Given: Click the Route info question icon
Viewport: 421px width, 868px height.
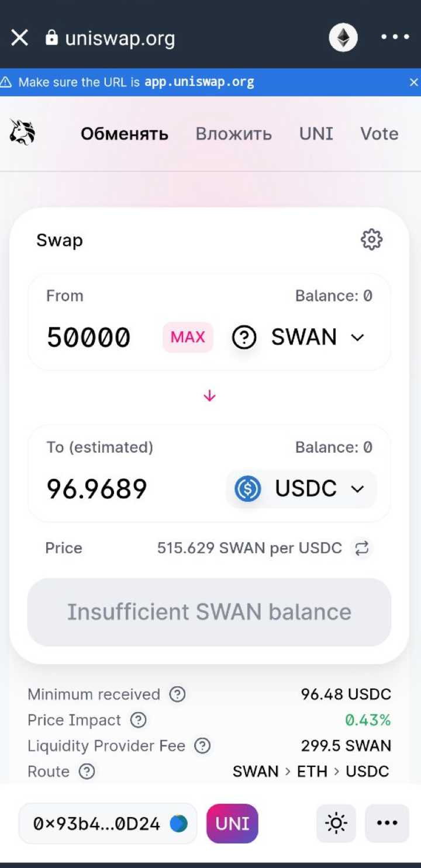Looking at the screenshot, I should [87, 771].
